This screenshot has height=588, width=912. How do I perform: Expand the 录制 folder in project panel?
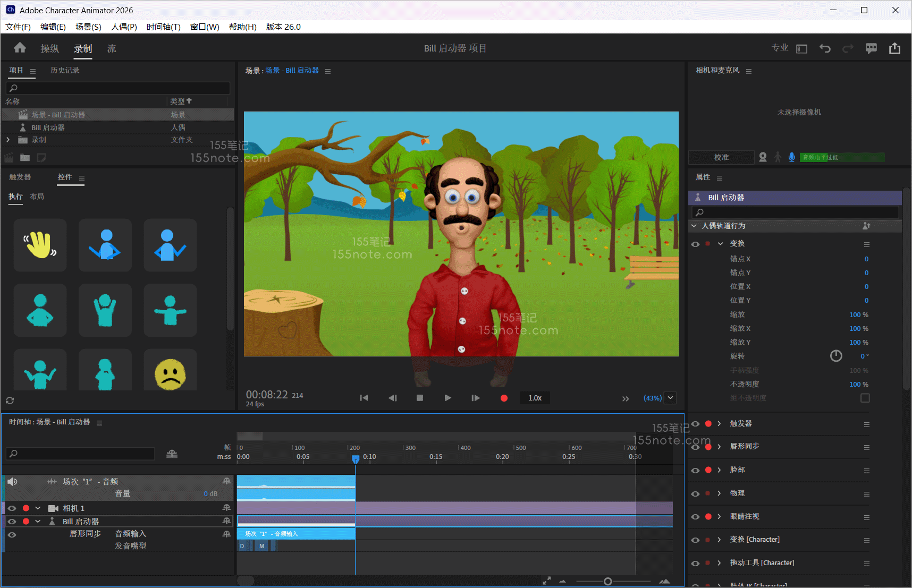(8, 140)
